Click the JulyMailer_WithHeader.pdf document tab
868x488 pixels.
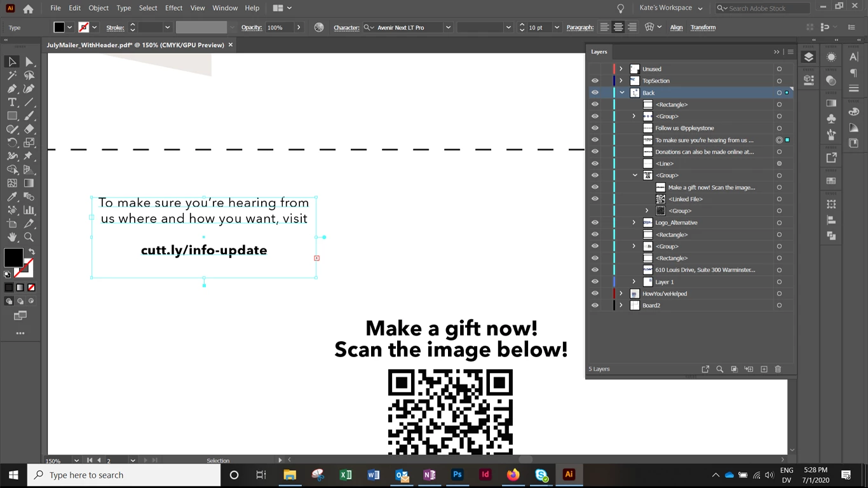tap(135, 45)
